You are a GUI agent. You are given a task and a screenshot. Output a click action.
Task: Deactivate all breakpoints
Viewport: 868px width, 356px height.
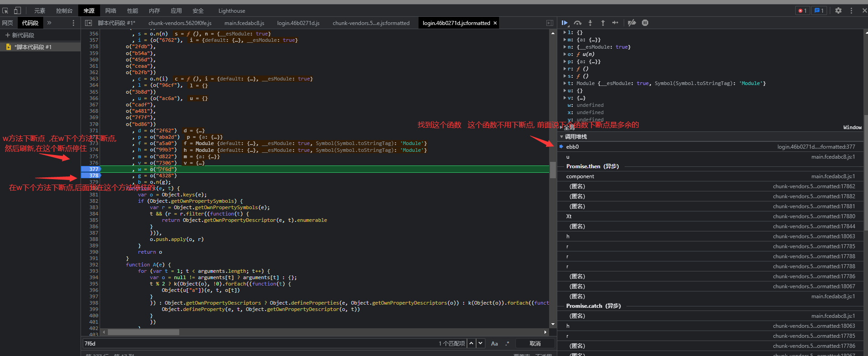coord(632,23)
